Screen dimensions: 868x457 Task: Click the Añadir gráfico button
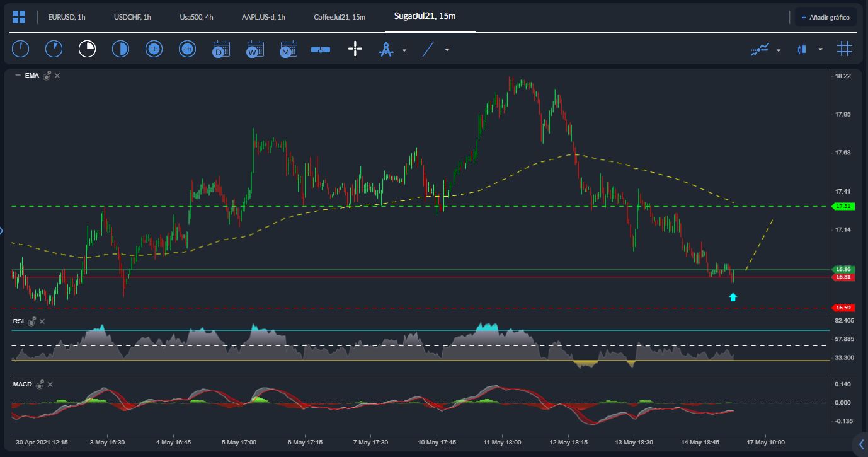click(825, 17)
